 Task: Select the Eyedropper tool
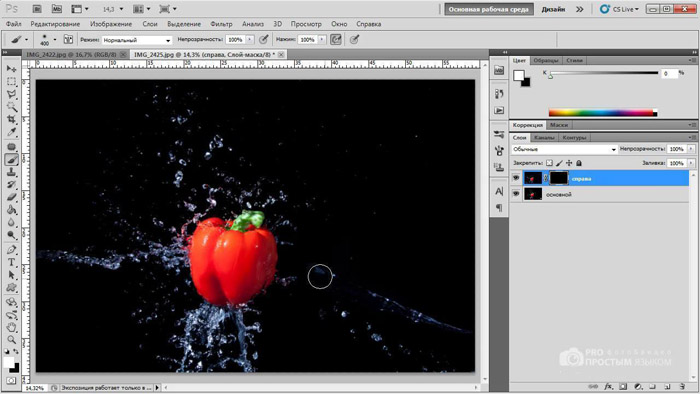pos(12,132)
